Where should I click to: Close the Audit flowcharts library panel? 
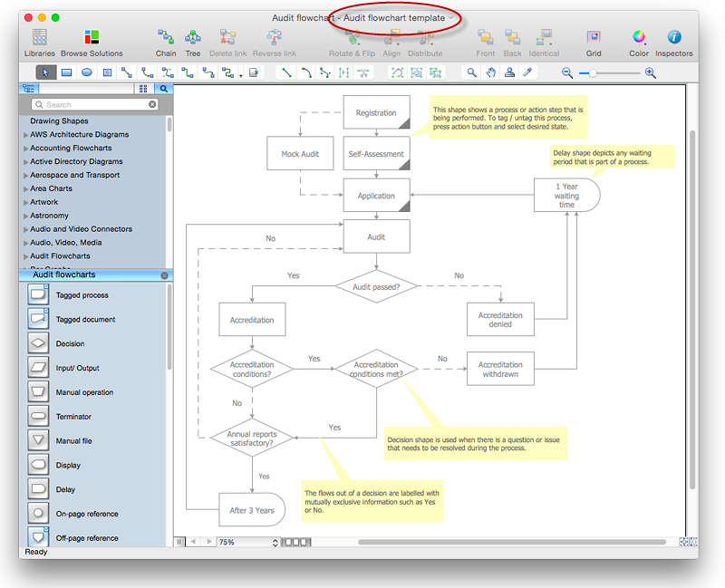164,275
